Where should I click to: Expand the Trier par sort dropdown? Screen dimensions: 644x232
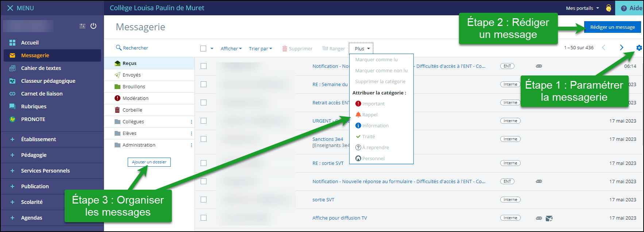260,49
